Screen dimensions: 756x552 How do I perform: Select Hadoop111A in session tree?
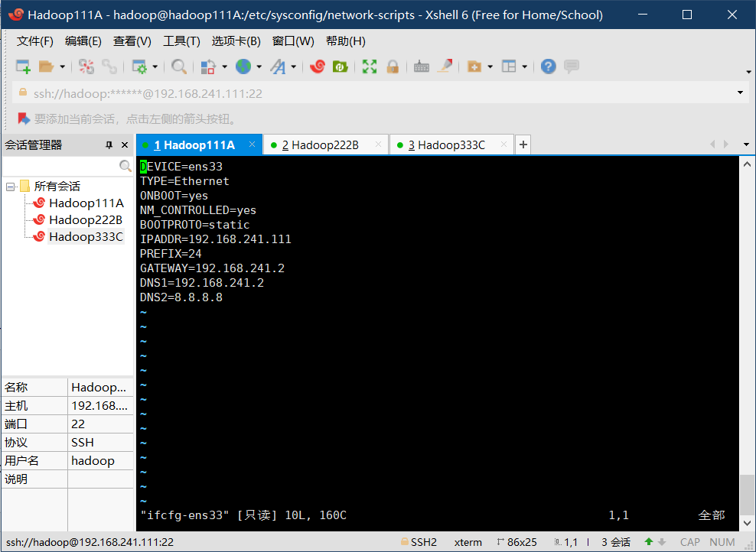click(86, 203)
